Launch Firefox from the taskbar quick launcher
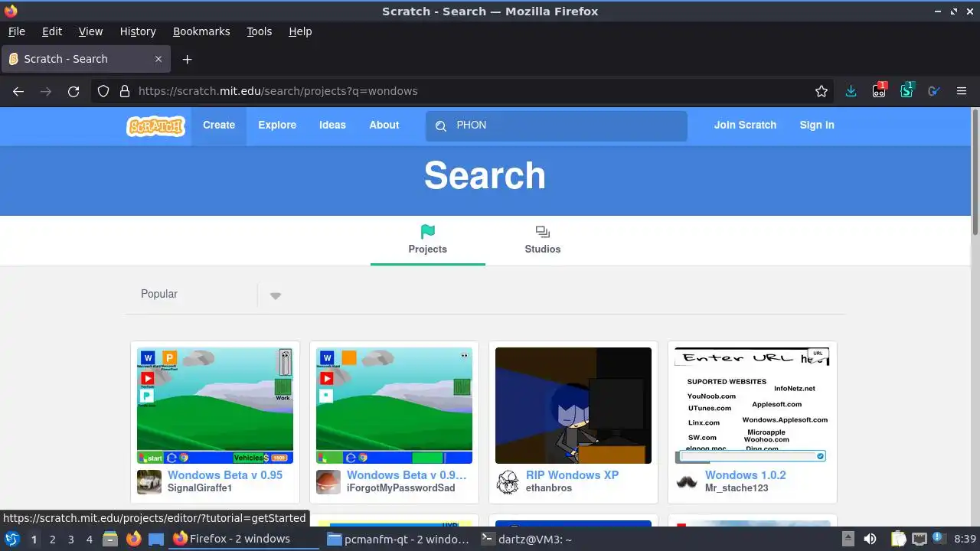 point(134,539)
